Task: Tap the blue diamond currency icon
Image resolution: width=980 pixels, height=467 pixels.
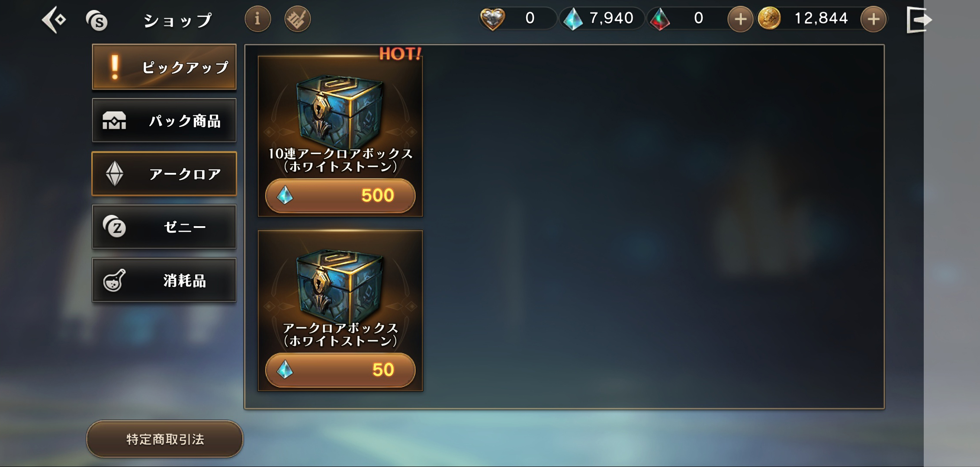Action: pyautogui.click(x=573, y=19)
